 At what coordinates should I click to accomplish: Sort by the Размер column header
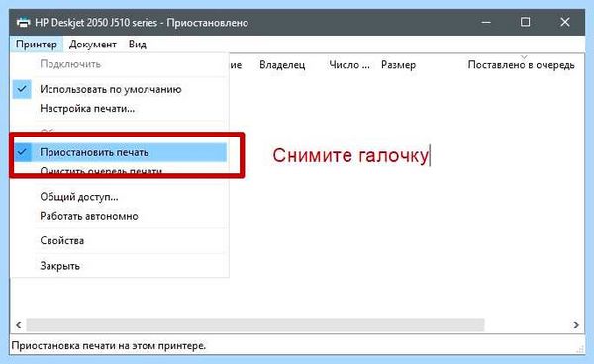coord(399,65)
